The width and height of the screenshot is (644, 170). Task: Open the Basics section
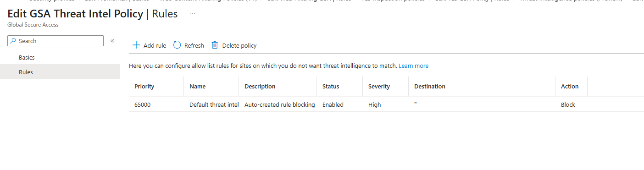coord(27,58)
